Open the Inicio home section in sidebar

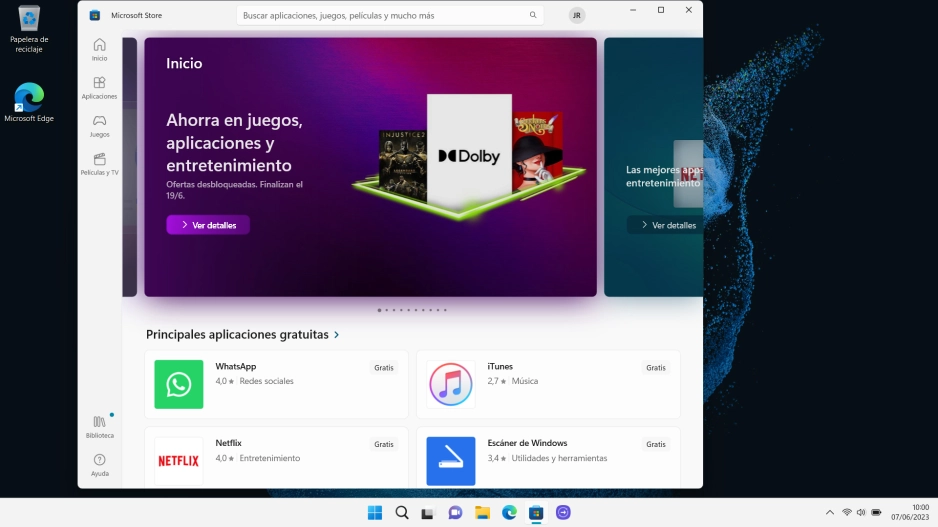pyautogui.click(x=99, y=50)
